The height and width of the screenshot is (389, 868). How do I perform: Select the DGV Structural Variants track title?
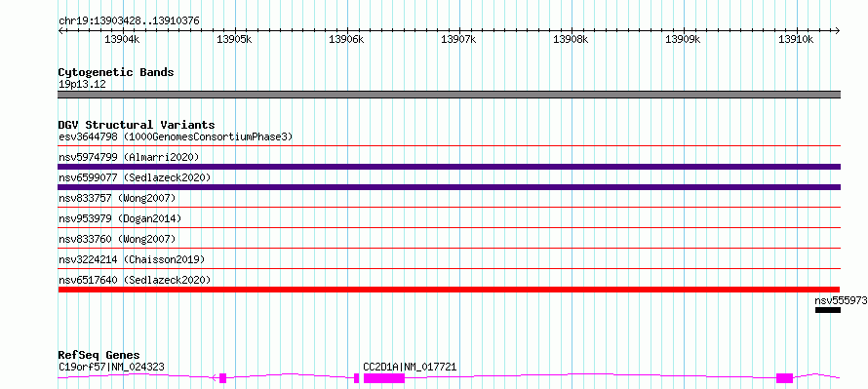[x=137, y=125]
